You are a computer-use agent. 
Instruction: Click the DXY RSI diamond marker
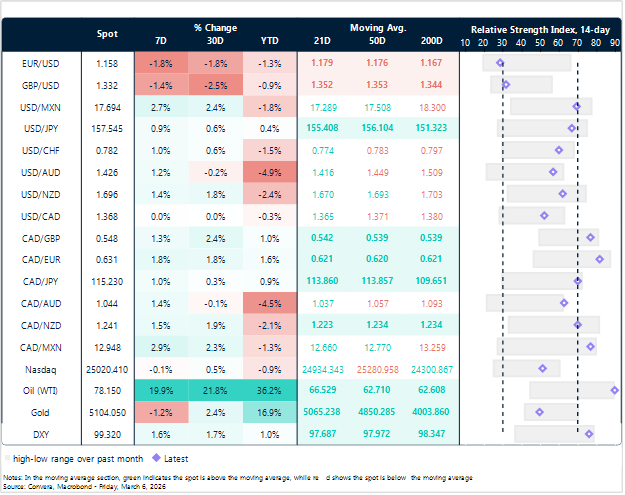pos(589,433)
